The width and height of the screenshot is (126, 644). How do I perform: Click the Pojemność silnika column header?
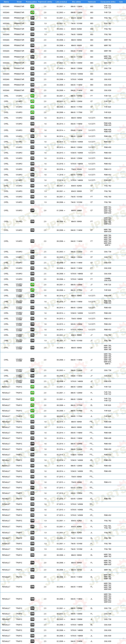[x=45, y=2]
